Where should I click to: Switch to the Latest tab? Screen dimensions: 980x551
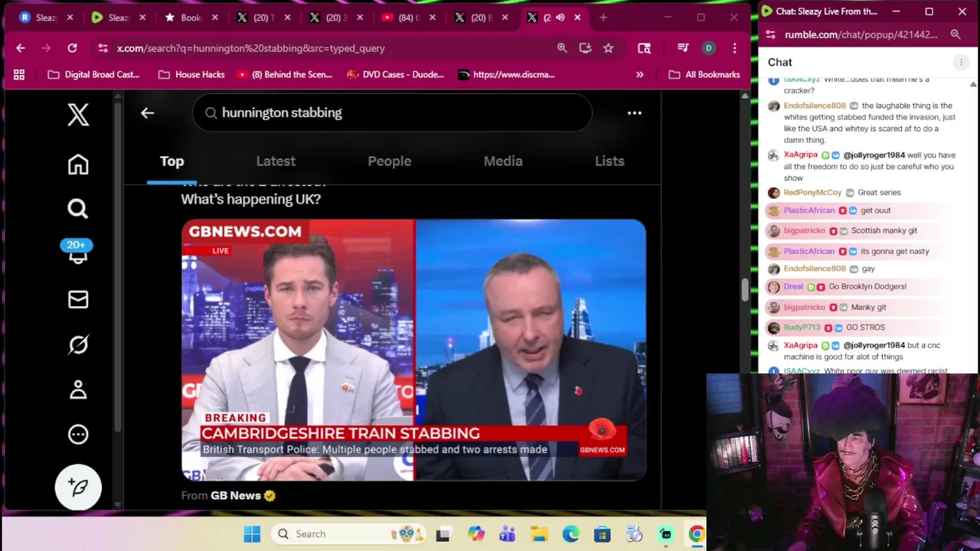[x=276, y=161]
